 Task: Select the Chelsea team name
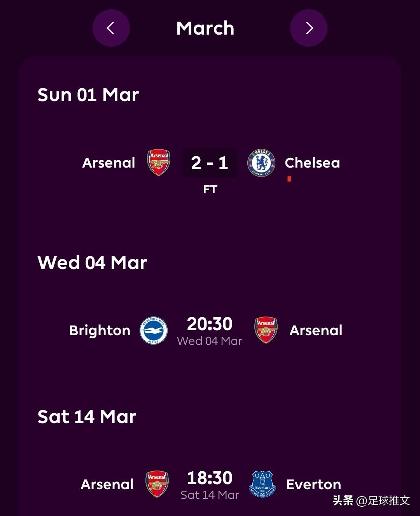pyautogui.click(x=312, y=163)
